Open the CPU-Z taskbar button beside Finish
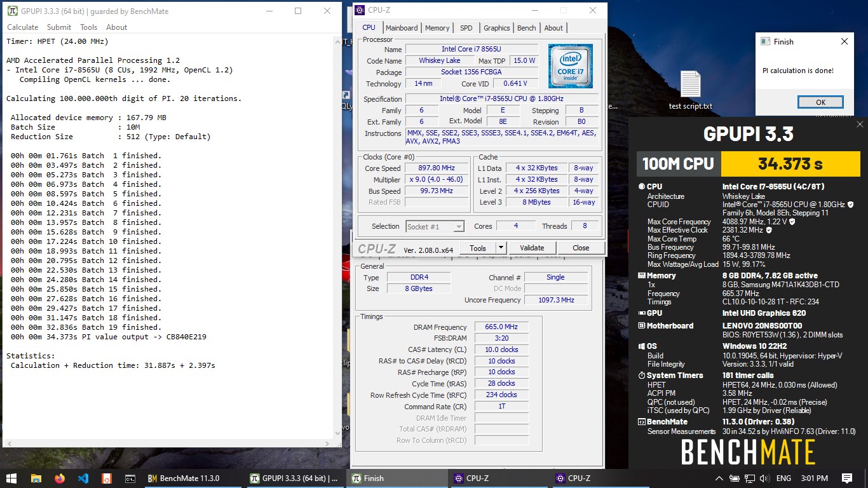 click(x=498, y=478)
